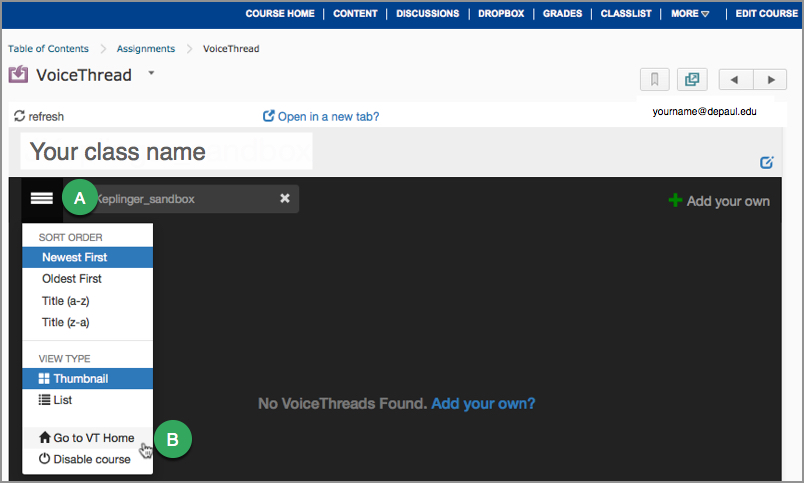Open the VoiceThread title dropdown arrow
The width and height of the screenshot is (804, 483).
point(151,73)
